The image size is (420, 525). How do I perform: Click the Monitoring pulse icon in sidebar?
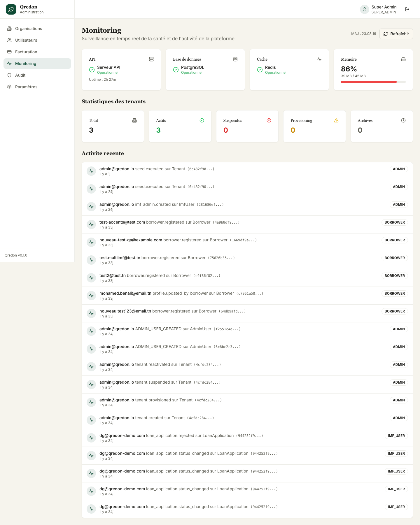[x=9, y=64]
